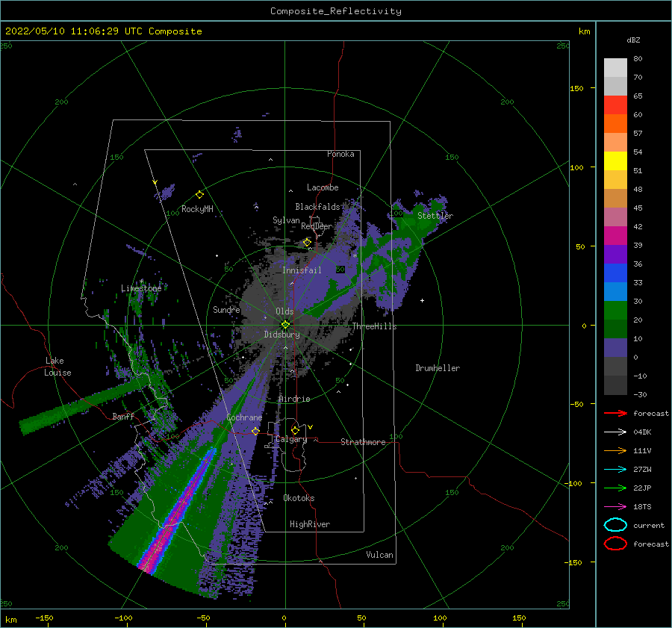The height and width of the screenshot is (628, 672).
Task: Select the purple 36-39 dBZ swatch
Action: click(x=615, y=255)
